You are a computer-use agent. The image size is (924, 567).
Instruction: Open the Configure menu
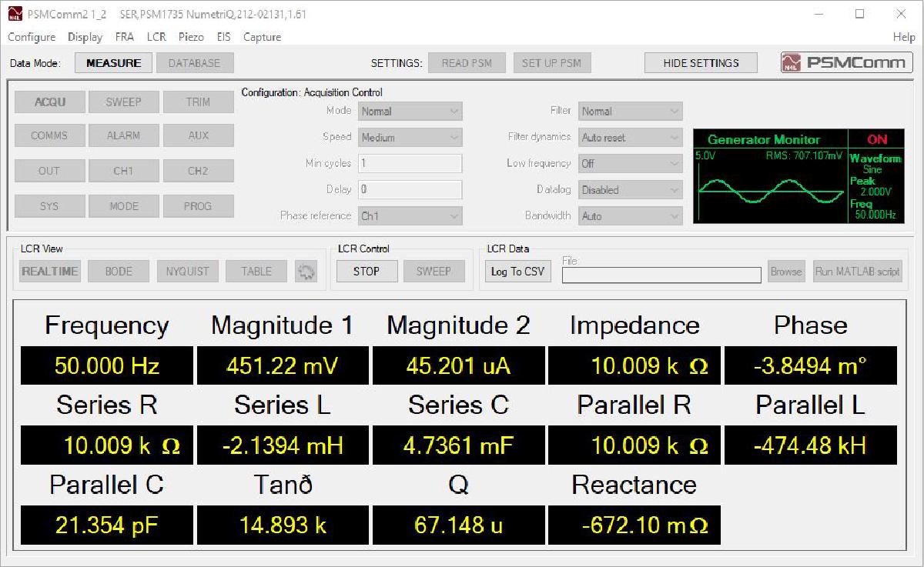(x=31, y=36)
